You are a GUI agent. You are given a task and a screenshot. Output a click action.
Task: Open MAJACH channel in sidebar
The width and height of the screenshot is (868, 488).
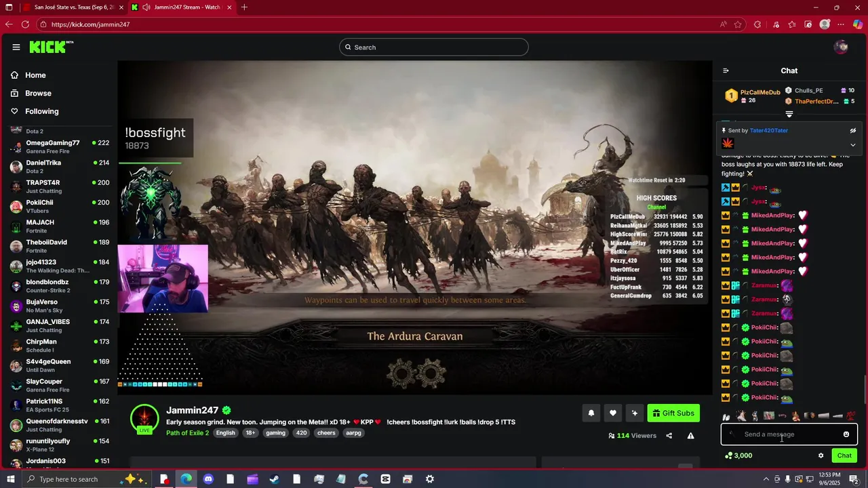point(60,226)
